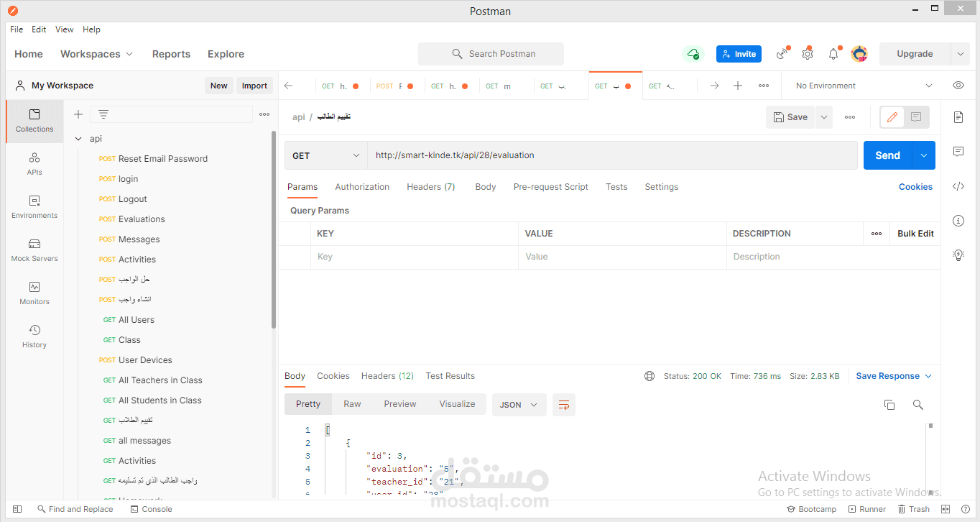Toggle the sidebar icon in status bar

(17, 509)
